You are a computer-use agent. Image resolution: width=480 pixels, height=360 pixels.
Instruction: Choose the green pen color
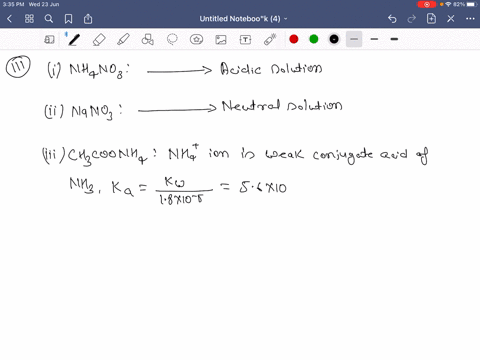[314, 39]
